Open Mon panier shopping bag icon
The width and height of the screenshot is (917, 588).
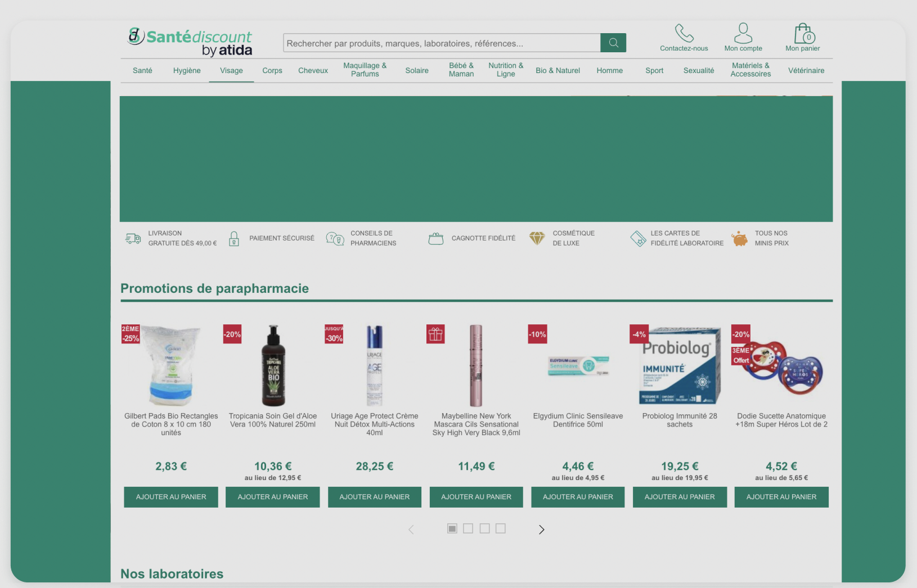[804, 34]
